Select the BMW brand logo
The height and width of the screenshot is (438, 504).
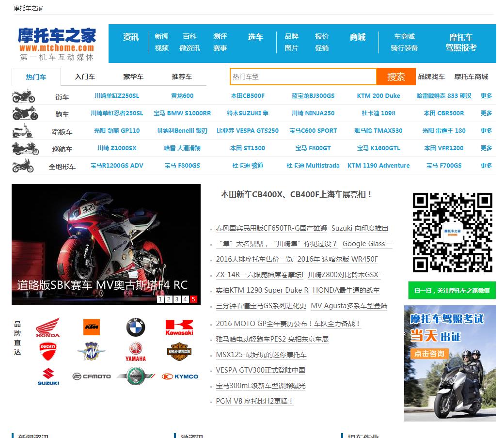click(x=136, y=327)
